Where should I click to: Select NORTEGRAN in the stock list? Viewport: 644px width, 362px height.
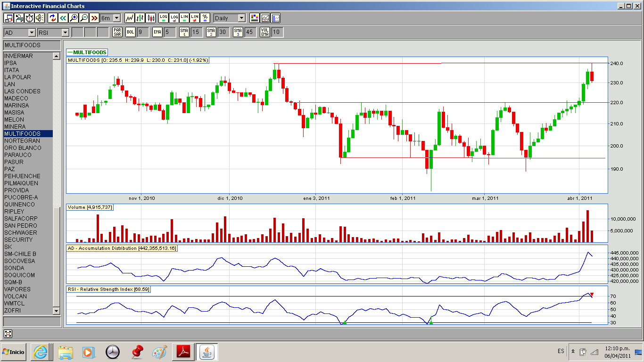(22, 141)
